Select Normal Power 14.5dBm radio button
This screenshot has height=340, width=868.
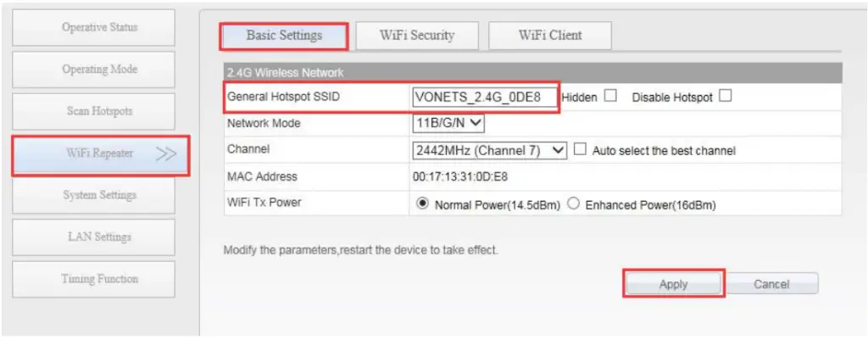pos(423,203)
